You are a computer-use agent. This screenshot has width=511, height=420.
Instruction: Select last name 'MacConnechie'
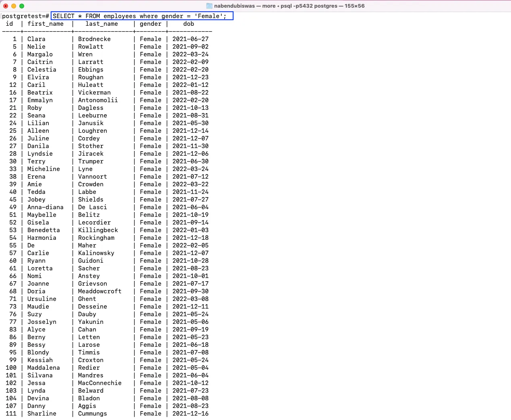(100, 383)
